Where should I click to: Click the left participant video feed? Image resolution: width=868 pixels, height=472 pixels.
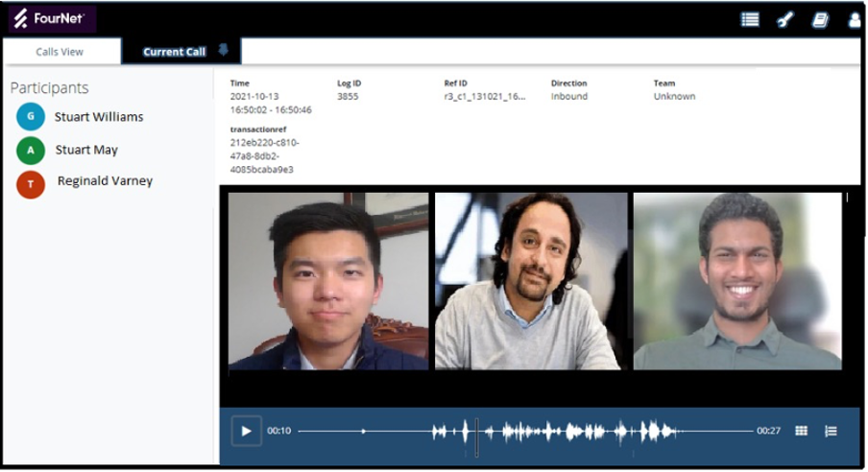coord(328,281)
